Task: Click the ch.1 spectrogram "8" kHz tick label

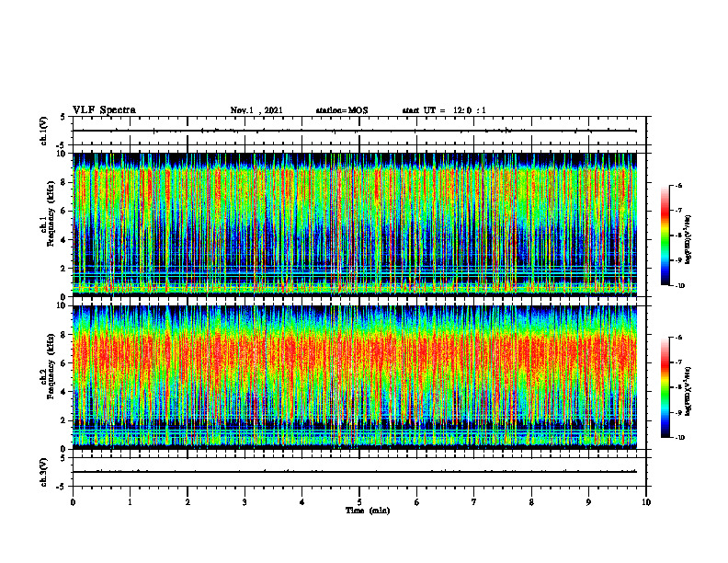Action: point(64,182)
